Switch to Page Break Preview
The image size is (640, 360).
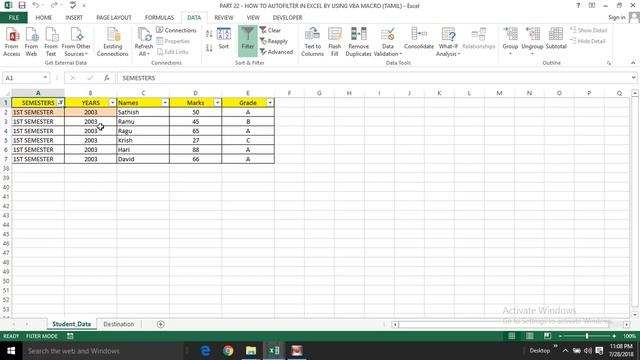[x=547, y=336]
